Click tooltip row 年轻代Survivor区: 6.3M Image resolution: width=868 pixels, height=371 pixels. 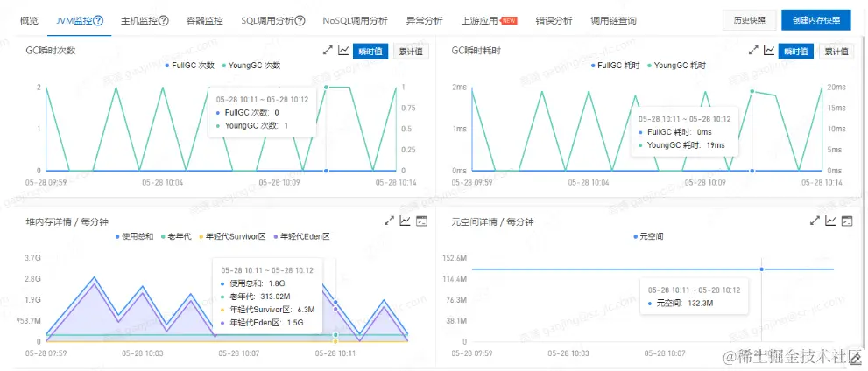(267, 310)
